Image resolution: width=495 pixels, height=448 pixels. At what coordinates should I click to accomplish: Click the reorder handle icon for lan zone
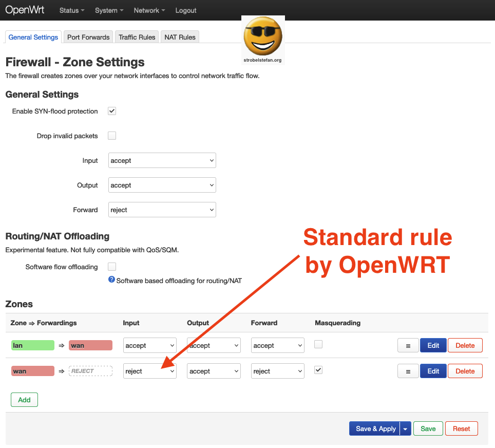(x=408, y=346)
